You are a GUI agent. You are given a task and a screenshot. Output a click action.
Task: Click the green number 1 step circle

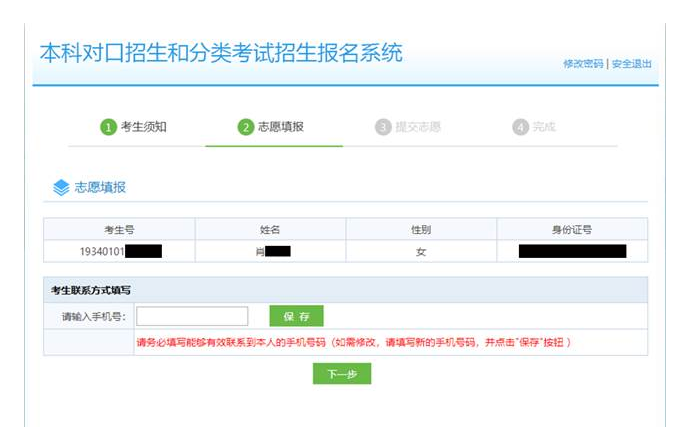pyautogui.click(x=108, y=127)
